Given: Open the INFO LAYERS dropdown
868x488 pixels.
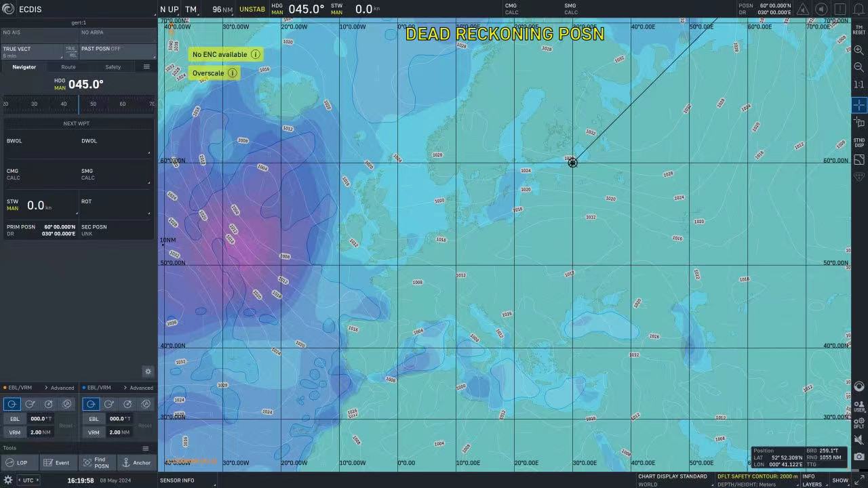Looking at the screenshot, I should pyautogui.click(x=812, y=480).
